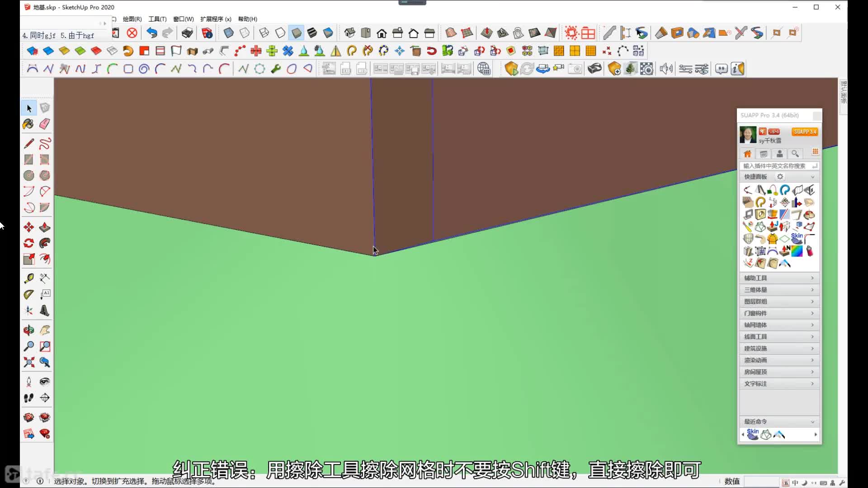Toggle Monochrome face style

(x=328, y=33)
